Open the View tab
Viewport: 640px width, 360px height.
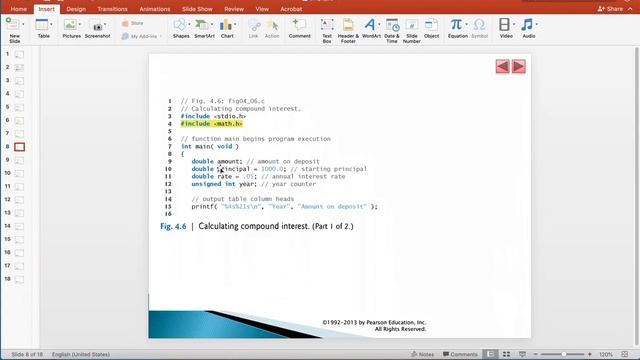[x=262, y=9]
